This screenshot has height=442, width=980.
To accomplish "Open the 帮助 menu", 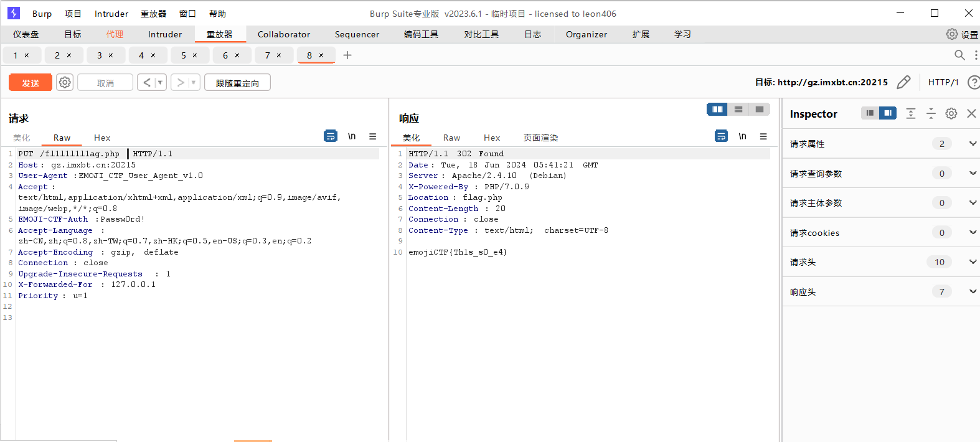I will pyautogui.click(x=217, y=14).
